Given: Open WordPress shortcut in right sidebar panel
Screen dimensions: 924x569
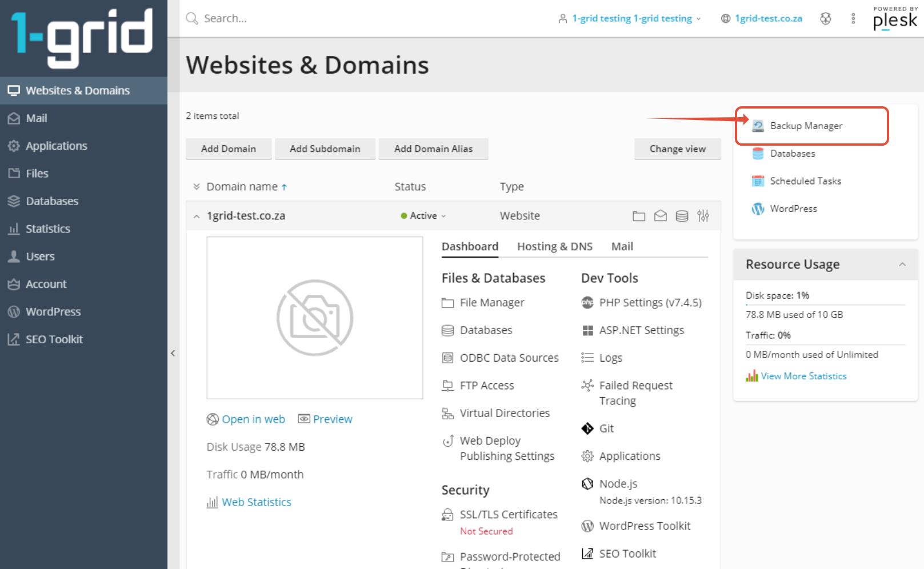Looking at the screenshot, I should click(785, 209).
